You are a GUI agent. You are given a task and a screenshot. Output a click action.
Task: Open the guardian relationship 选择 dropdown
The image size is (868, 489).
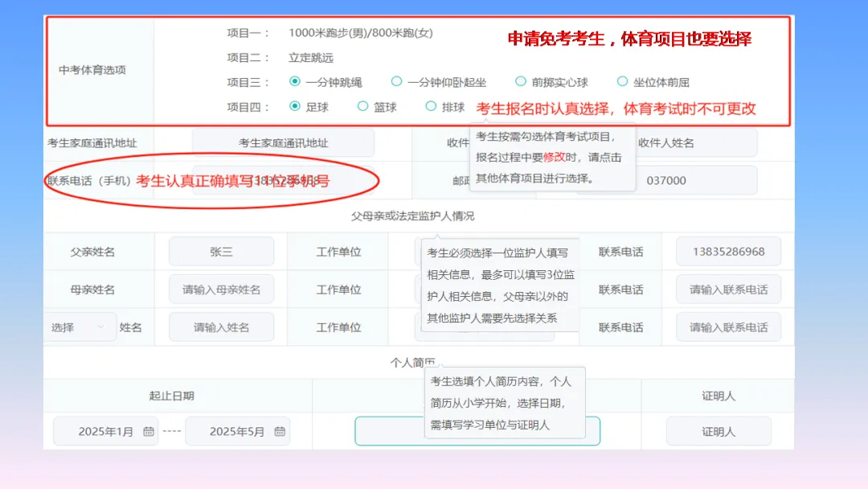[80, 327]
